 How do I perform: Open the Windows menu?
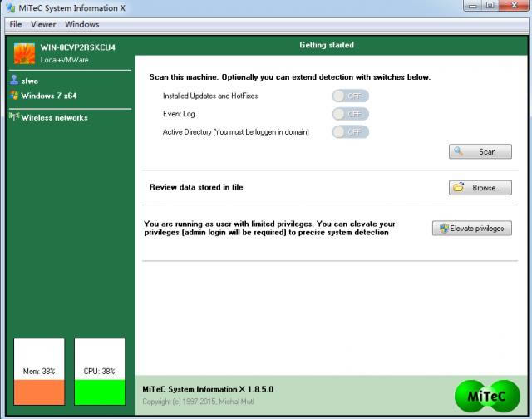[81, 24]
